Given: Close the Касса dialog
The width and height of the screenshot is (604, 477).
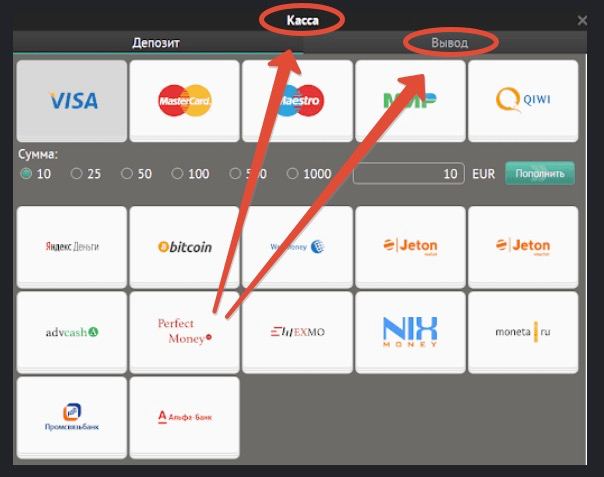Looking at the screenshot, I should tap(582, 20).
